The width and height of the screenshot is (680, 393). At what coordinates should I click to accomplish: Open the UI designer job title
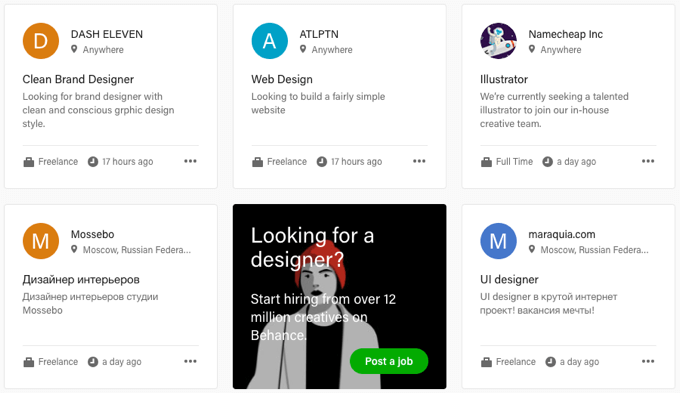(509, 280)
